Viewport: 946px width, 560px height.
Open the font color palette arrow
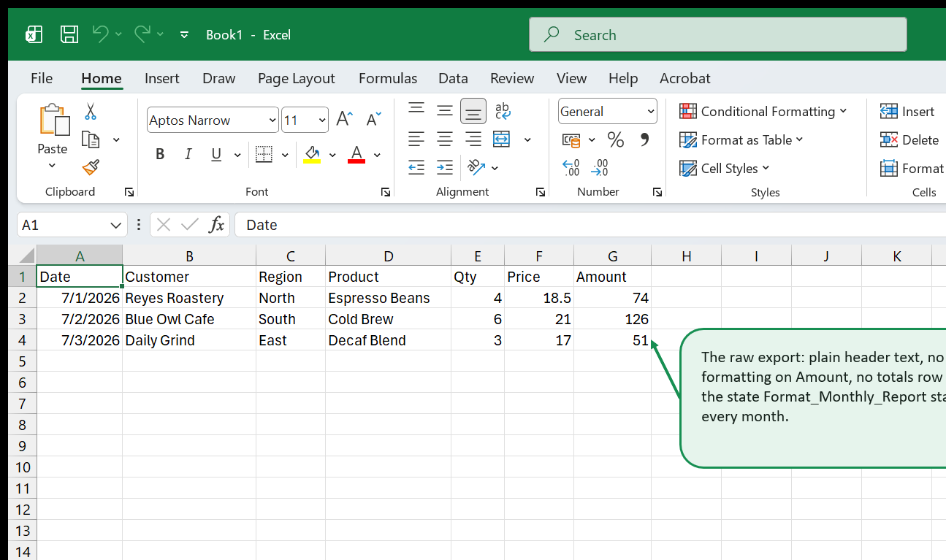point(377,155)
